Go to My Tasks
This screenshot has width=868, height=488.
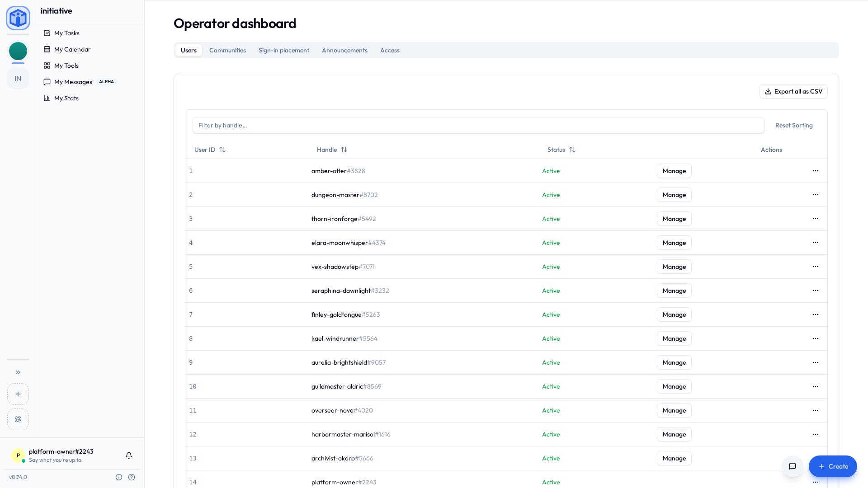(x=90, y=33)
